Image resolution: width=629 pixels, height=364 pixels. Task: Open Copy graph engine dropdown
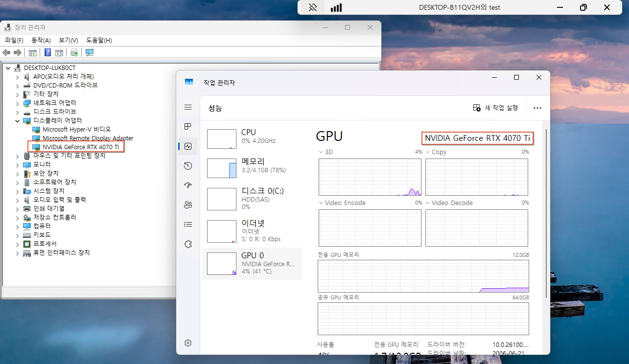pyautogui.click(x=427, y=152)
